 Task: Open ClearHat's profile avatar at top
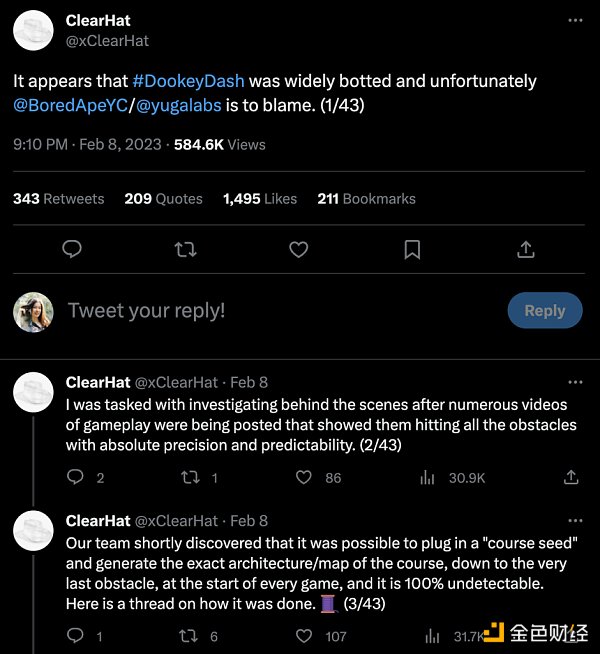(33, 31)
